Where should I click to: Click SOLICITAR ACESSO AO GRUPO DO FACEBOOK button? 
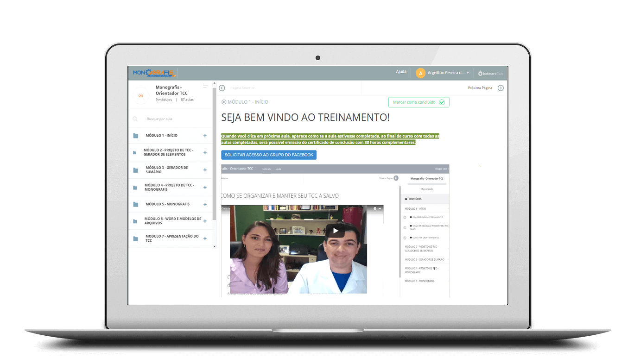point(269,155)
